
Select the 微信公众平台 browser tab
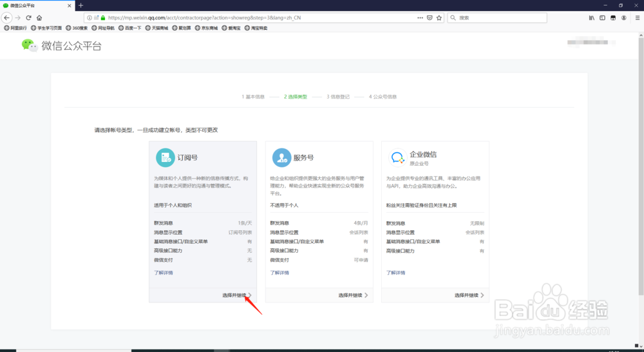tap(37, 6)
